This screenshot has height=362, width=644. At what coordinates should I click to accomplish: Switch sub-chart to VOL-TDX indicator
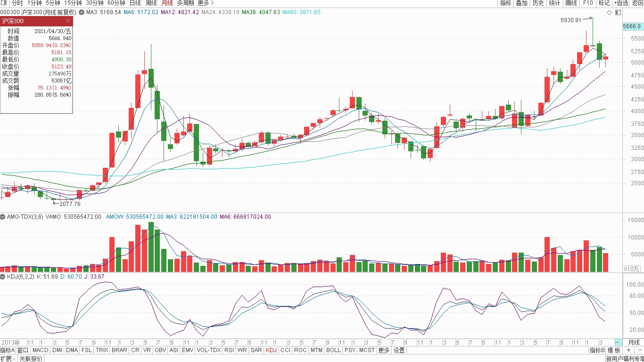point(209,350)
